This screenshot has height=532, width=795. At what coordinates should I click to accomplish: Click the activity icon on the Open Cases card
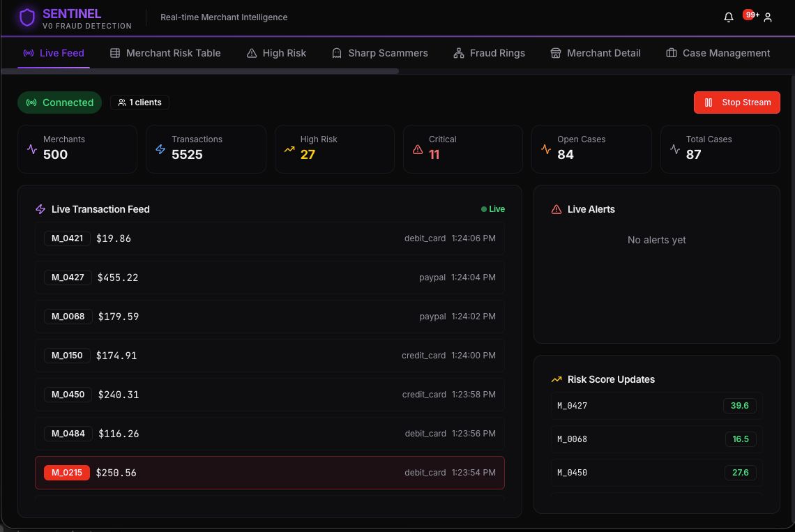click(x=546, y=149)
